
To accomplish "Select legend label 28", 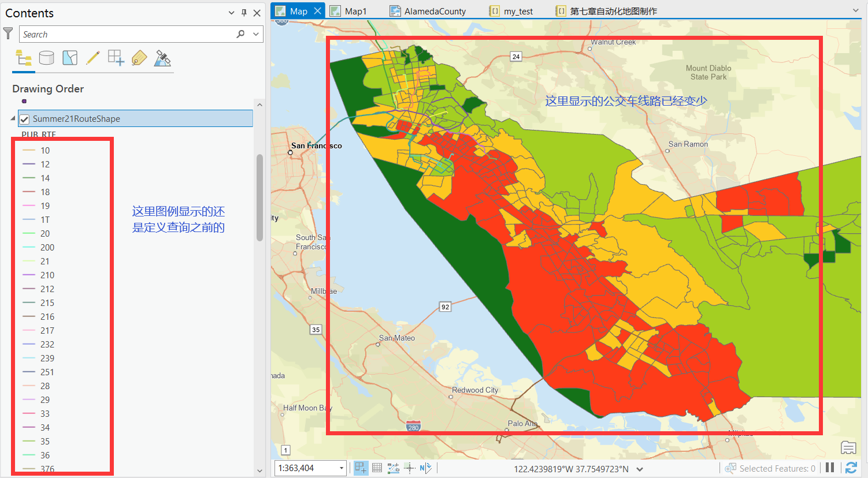I will 45,386.
